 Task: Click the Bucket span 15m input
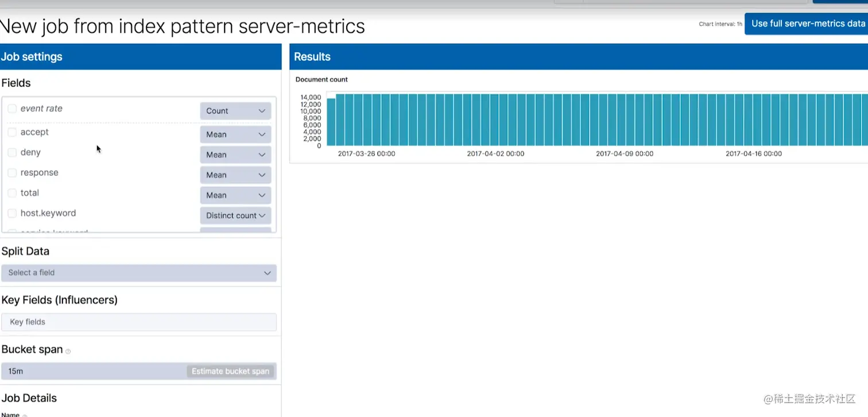tap(94, 371)
